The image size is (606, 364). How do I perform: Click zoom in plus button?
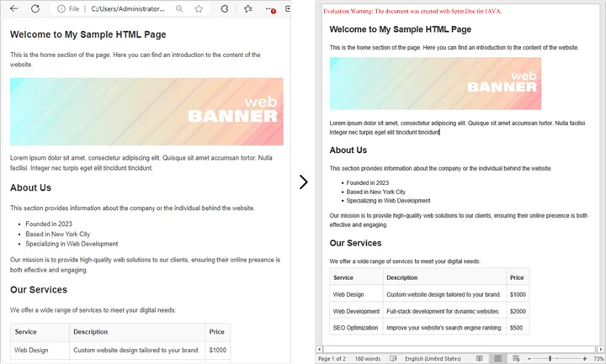(584, 358)
